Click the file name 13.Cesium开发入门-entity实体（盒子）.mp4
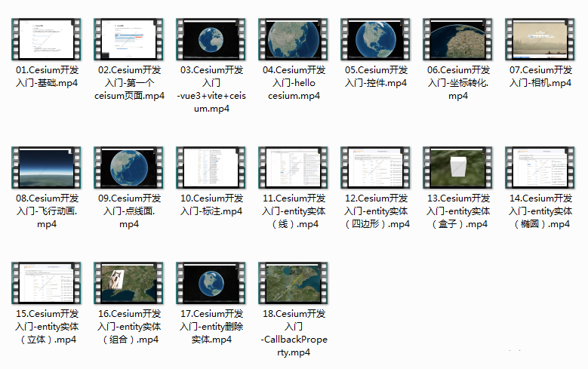Image resolution: width=588 pixels, height=369 pixels. (458, 211)
